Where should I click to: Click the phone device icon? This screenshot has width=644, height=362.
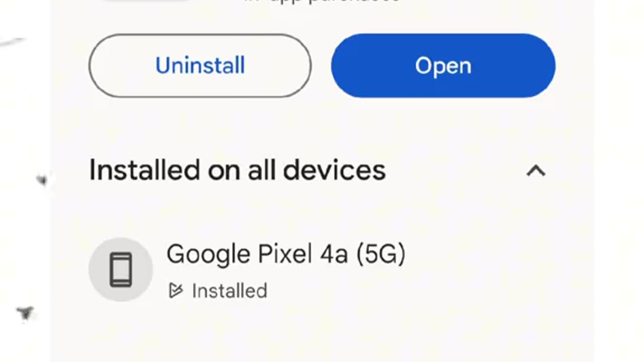(x=121, y=269)
